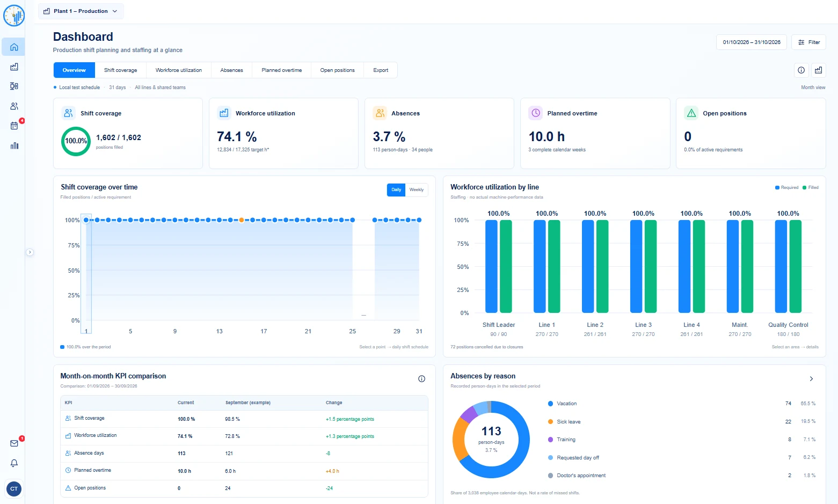
Task: Select the Export tab
Action: click(381, 70)
